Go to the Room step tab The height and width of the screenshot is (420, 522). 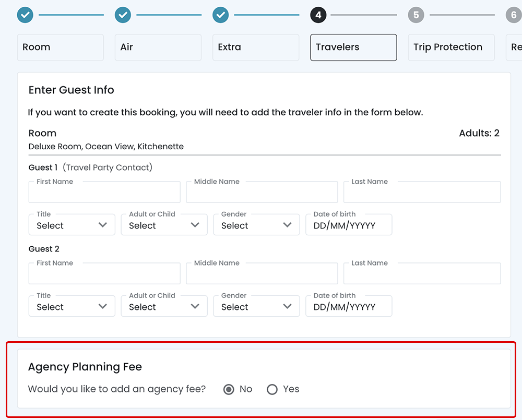[x=61, y=47]
